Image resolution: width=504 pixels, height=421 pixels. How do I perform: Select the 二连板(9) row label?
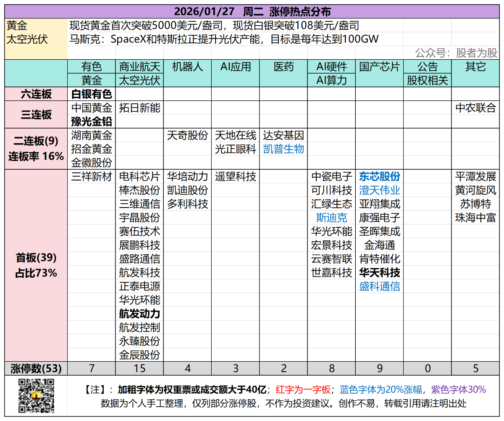(x=36, y=141)
